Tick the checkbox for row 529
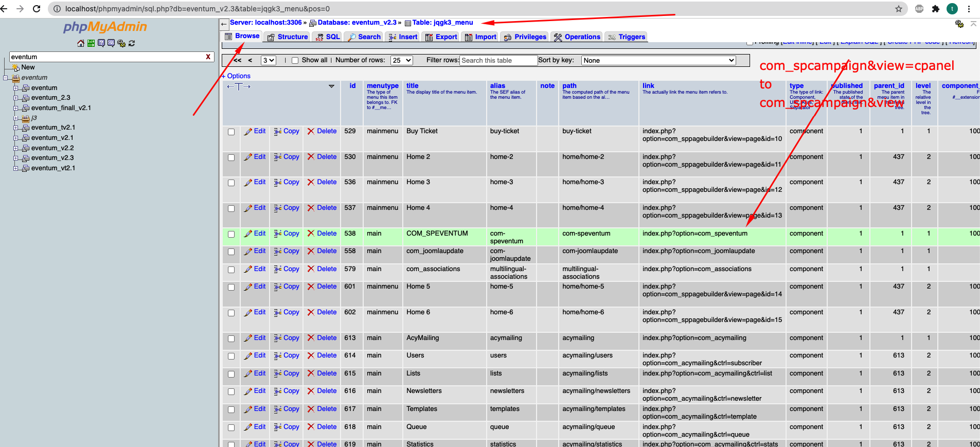Screen dimensions: 980x447 (x=231, y=132)
